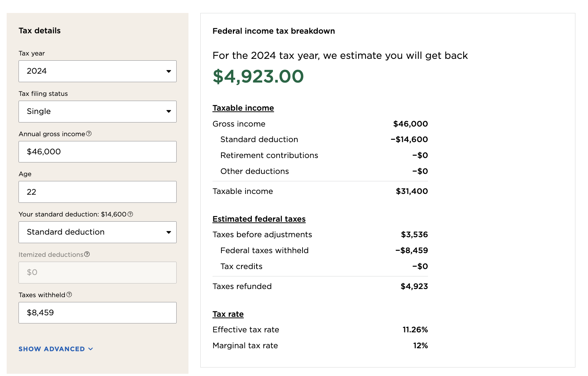Click help icon beside Itemized deductions
This screenshot has height=376, width=588.
click(x=87, y=254)
